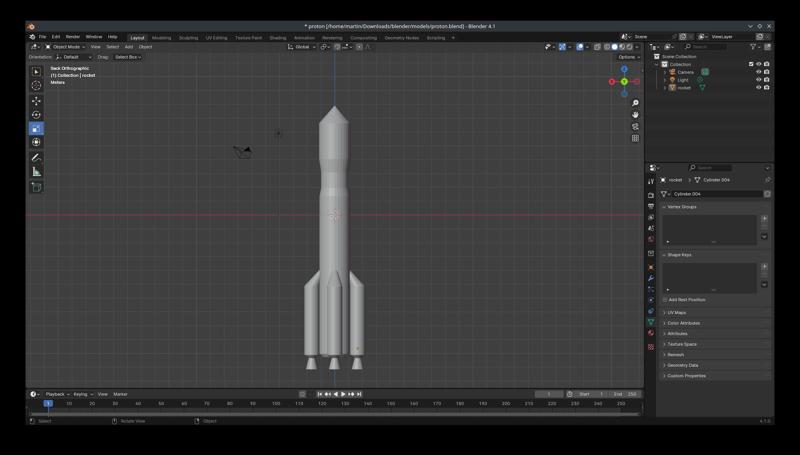Viewport: 800px width, 455px height.
Task: Toggle Add Rest Position checkbox
Action: (x=665, y=300)
